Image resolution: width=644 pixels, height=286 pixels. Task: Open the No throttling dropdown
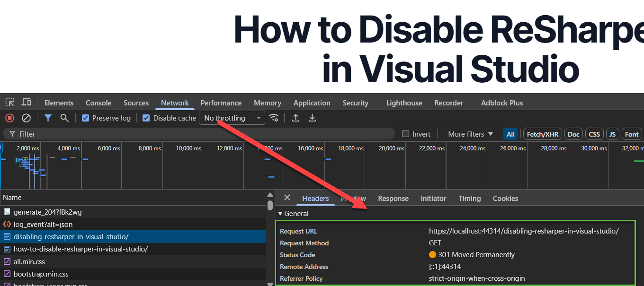[232, 118]
